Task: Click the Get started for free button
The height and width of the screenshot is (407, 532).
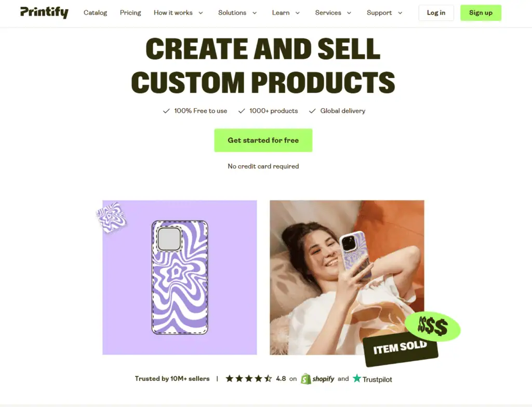Action: [263, 140]
